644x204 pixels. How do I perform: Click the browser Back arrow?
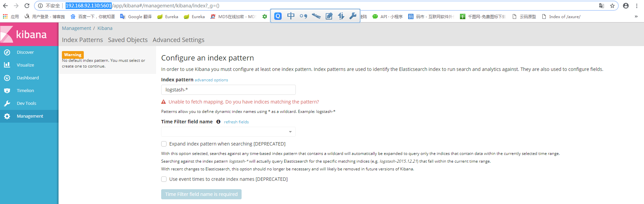pyautogui.click(x=5, y=6)
